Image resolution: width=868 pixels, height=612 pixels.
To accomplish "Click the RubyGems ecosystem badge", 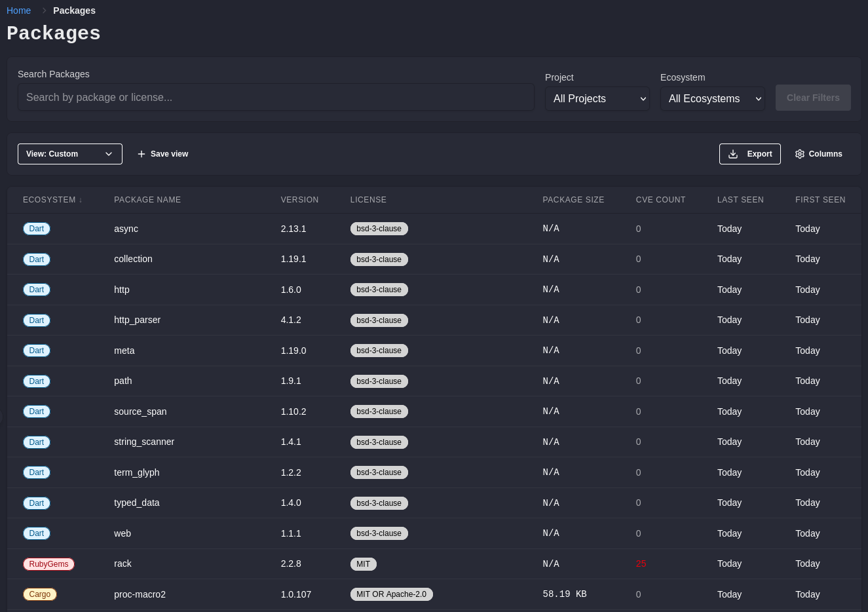I will click(x=48, y=564).
